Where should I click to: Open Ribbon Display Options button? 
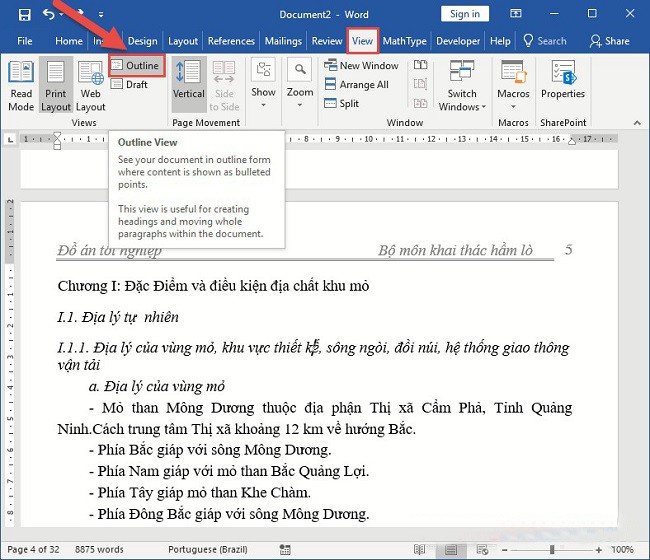[515, 14]
